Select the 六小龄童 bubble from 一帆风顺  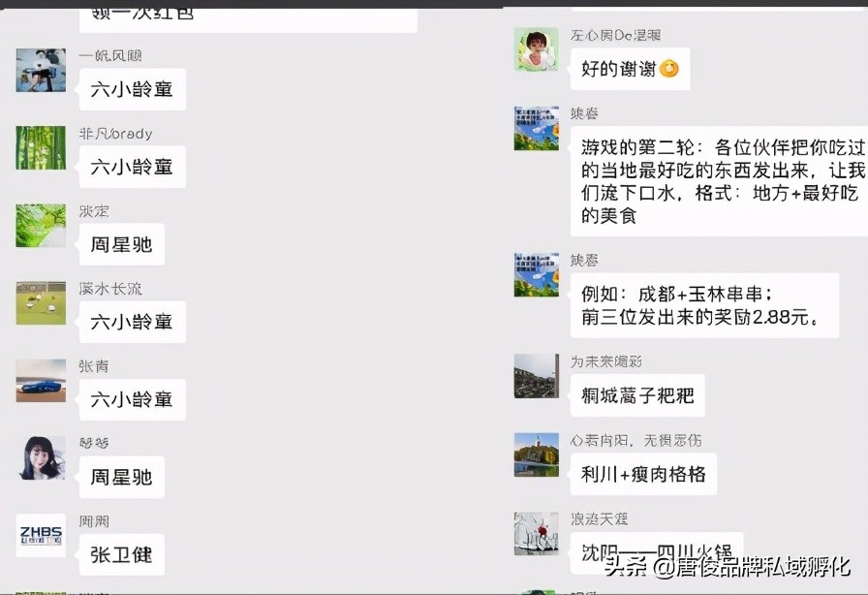pyautogui.click(x=131, y=89)
